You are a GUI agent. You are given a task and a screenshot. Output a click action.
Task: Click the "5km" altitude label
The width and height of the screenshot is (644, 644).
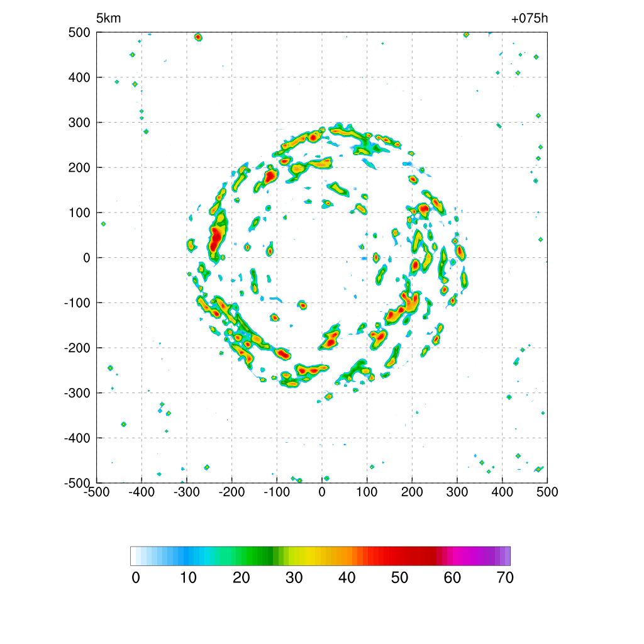click(108, 18)
